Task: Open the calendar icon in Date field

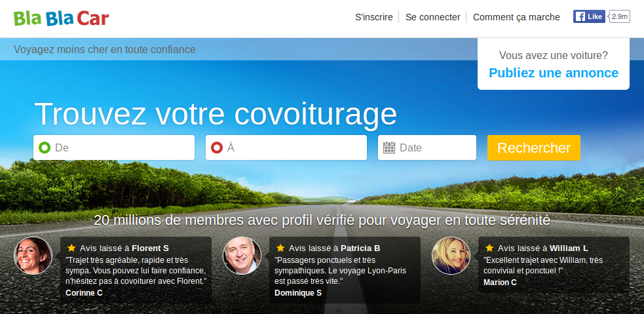Action: (x=389, y=147)
